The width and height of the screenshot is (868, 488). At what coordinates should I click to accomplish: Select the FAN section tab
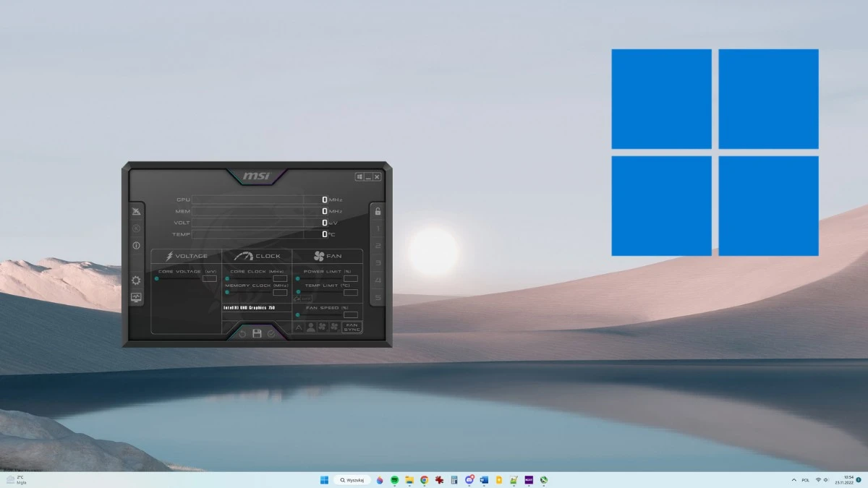click(x=329, y=256)
